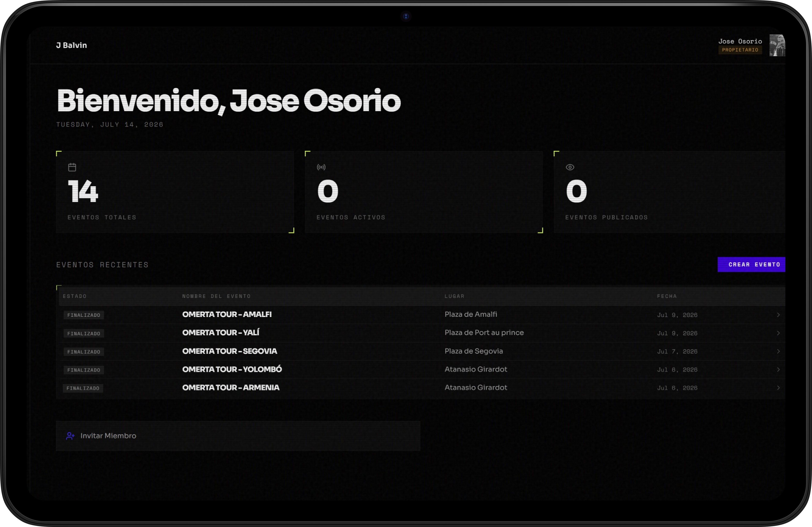This screenshot has height=527, width=812.
Task: Click the 0 count in Eventos Activos
Action: click(328, 191)
